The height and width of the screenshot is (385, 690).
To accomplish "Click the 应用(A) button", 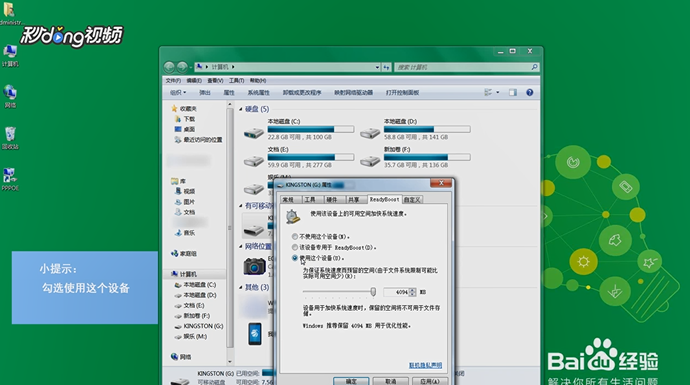I will pyautogui.click(x=429, y=381).
